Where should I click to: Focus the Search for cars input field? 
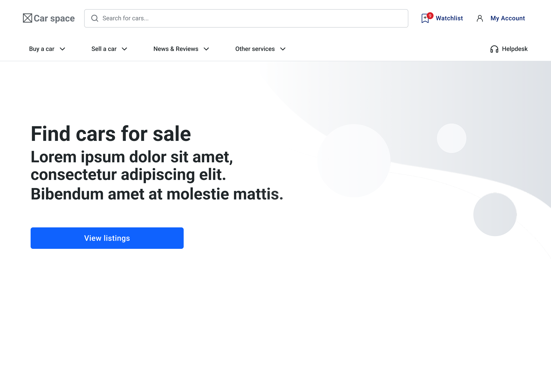click(246, 18)
